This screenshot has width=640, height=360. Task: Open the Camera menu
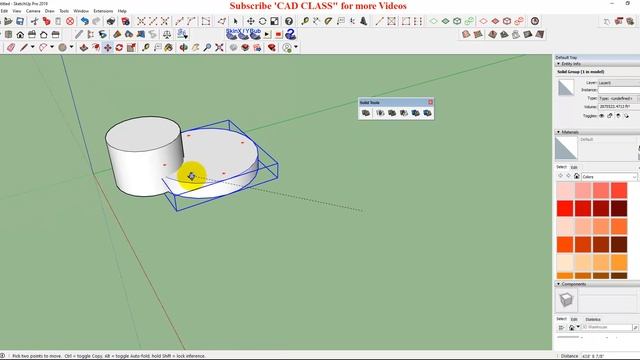pos(33,11)
